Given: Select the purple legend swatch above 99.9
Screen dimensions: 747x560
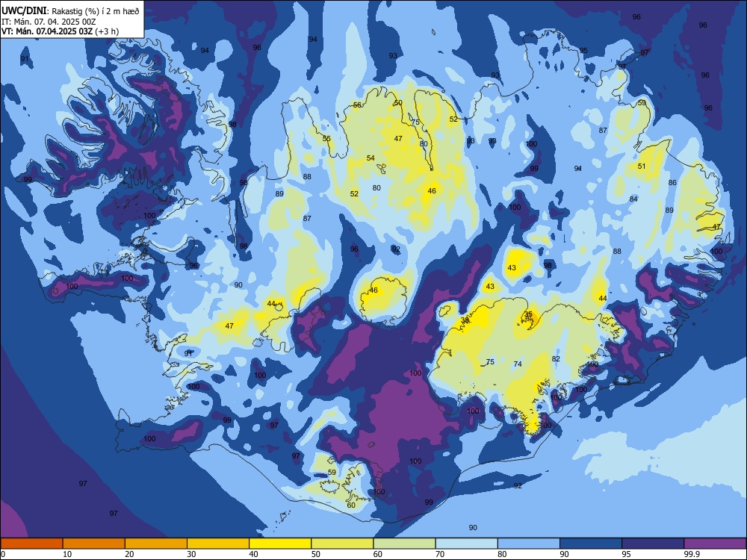Looking at the screenshot, I should click(x=715, y=544).
